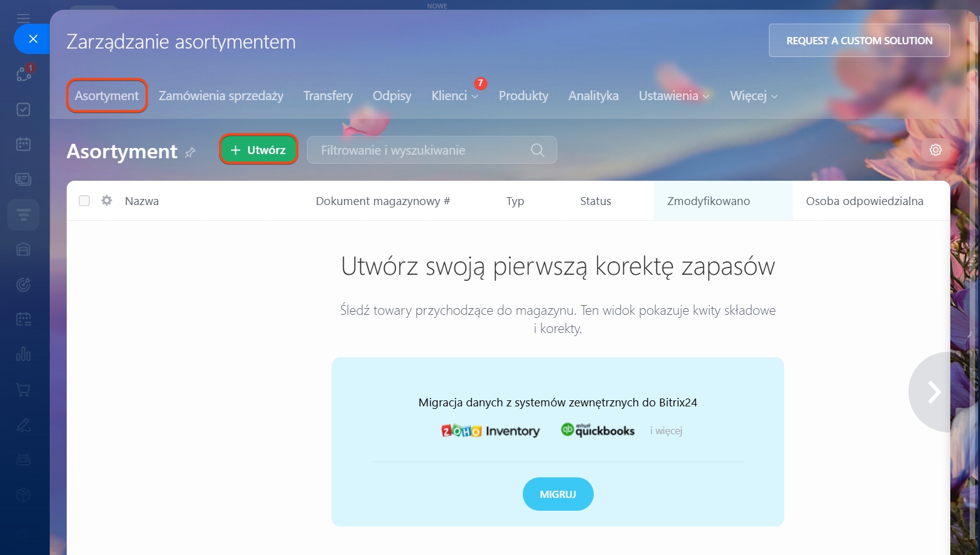980x555 pixels.
Task: Open the Zamówienia sprzedaży tab
Action: tap(221, 96)
